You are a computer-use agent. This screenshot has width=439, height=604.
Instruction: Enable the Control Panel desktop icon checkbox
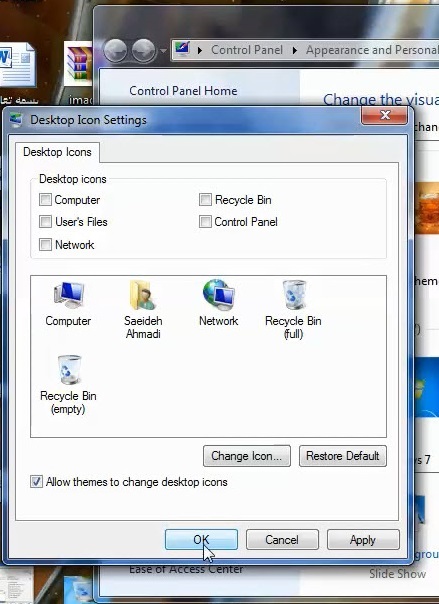click(x=205, y=221)
